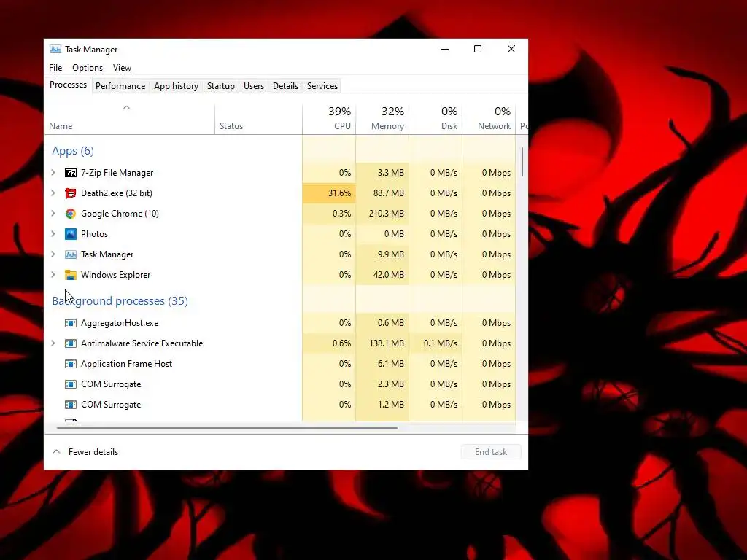Click the 42.0 MB memory cell

click(382, 275)
